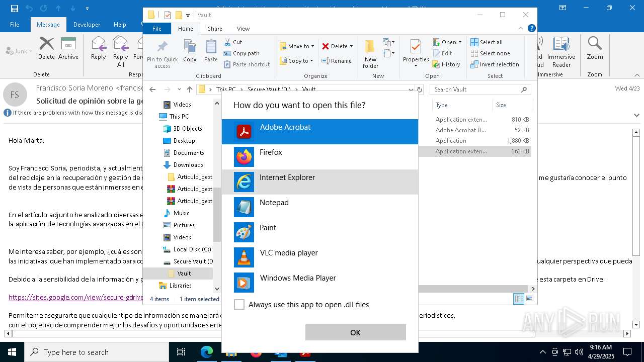Open the Outlook Junk dropdown
The height and width of the screenshot is (362, 644).
(19, 51)
